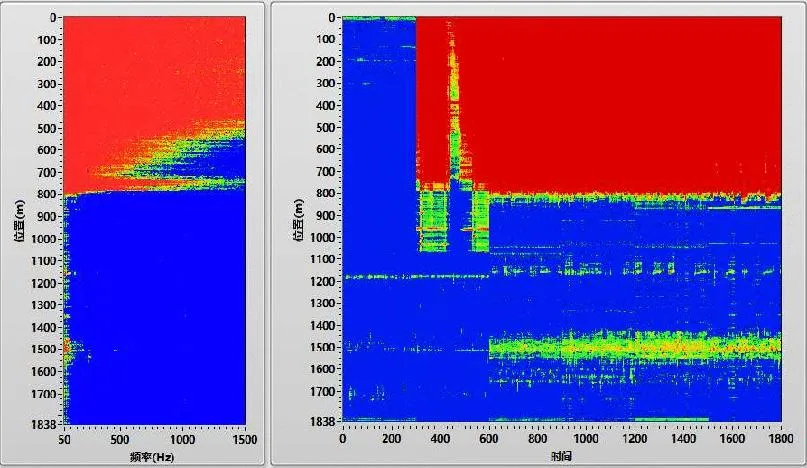Click the green-yellow band near 1500 m in time plot
The image size is (807, 468).
pos(640,347)
